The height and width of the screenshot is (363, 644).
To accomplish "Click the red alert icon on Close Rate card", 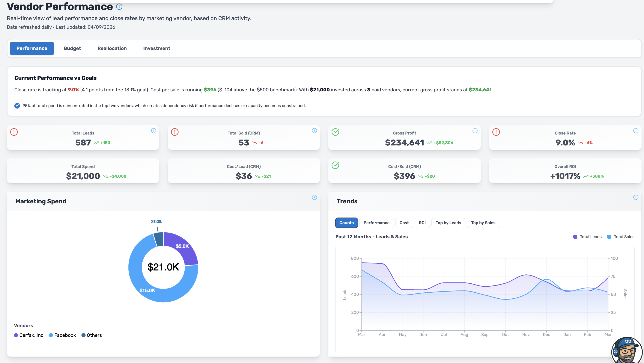I will (496, 132).
